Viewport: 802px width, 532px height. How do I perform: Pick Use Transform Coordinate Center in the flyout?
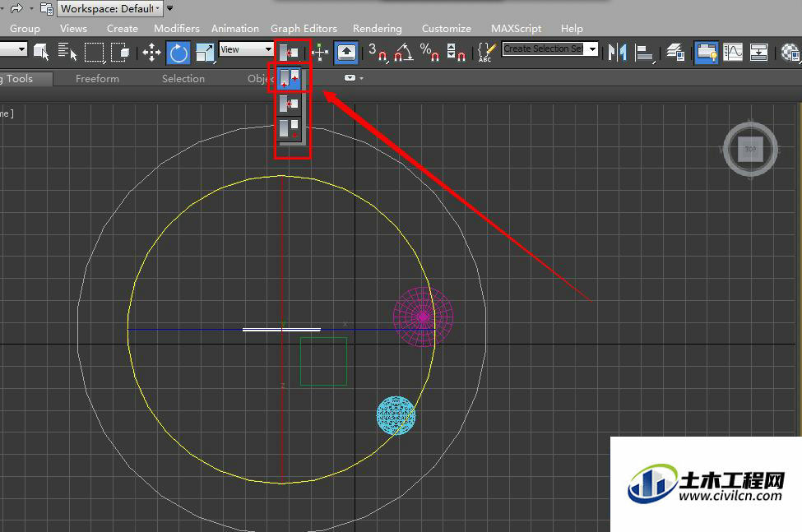[290, 129]
